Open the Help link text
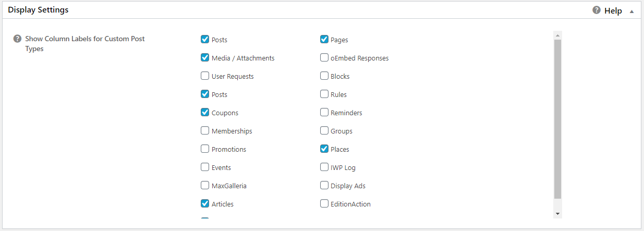 613,10
